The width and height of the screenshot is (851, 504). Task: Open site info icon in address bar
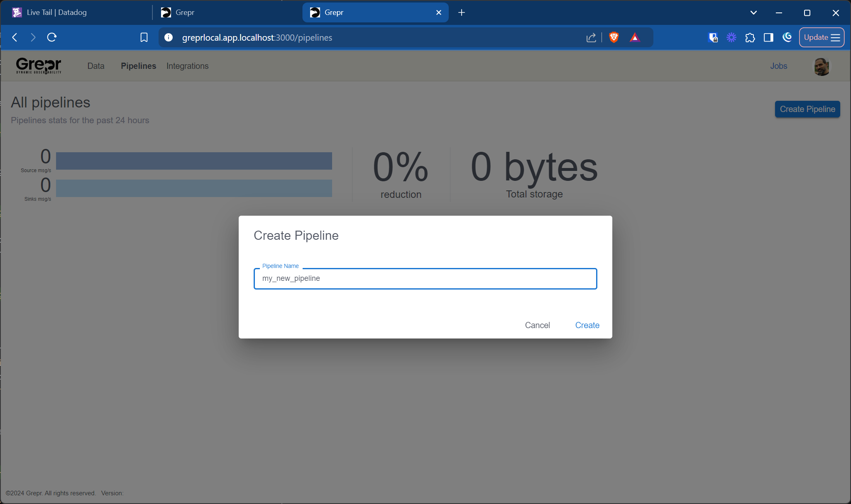pos(169,37)
